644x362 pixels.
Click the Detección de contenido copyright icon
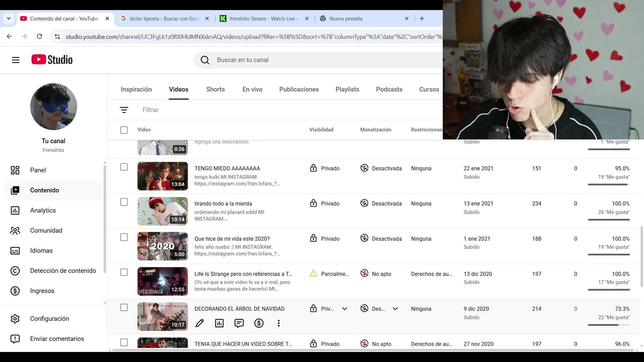(15, 270)
